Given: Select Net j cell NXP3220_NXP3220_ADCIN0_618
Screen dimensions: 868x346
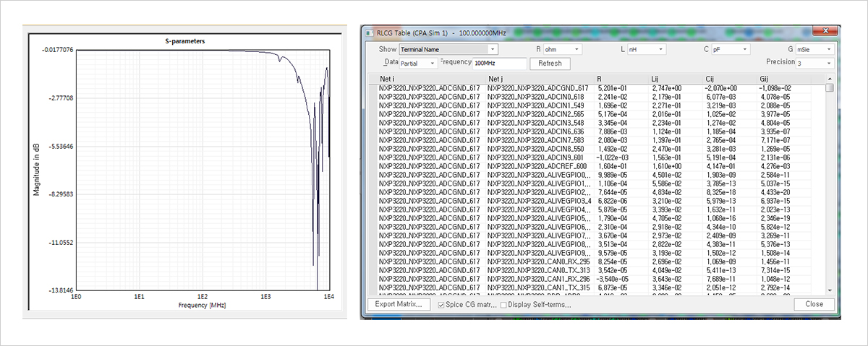Looking at the screenshot, I should [535, 96].
